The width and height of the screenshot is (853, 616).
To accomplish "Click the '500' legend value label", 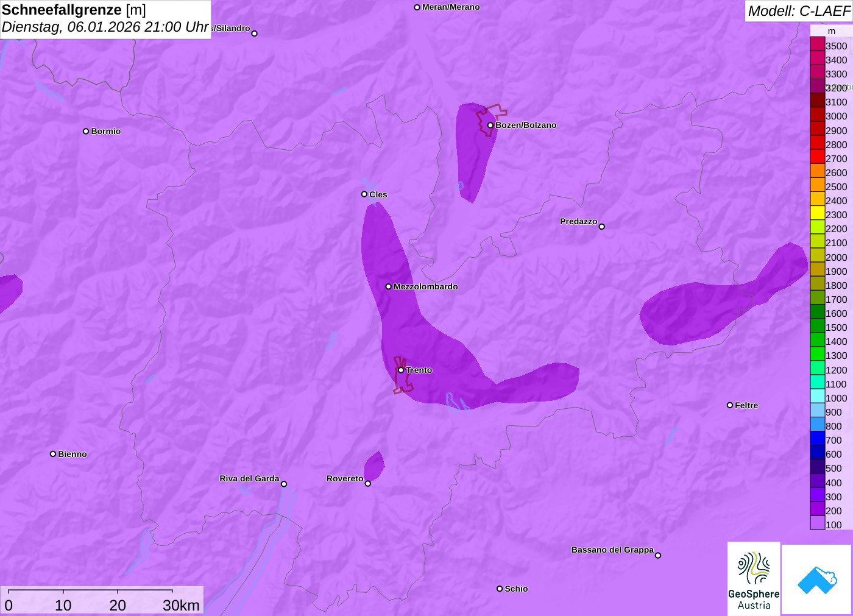I will pos(834,469).
